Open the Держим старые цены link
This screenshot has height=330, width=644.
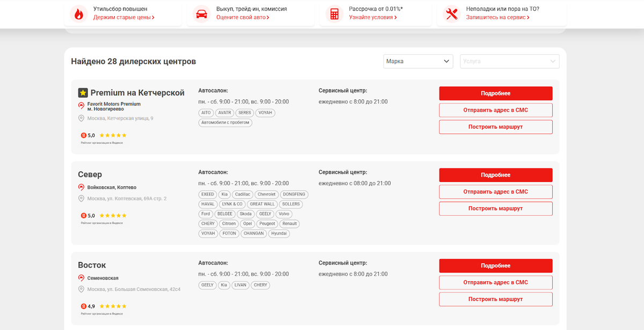point(124,17)
